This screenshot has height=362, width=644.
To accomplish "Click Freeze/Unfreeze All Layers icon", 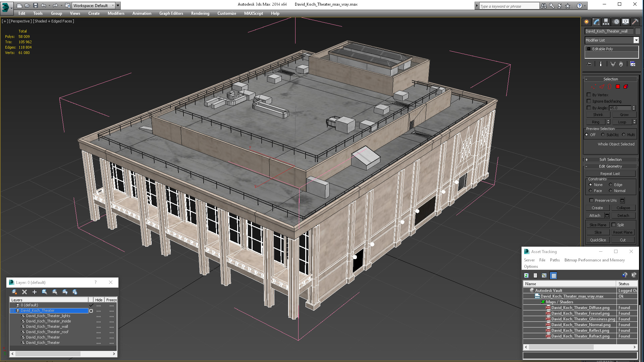I will (x=75, y=292).
